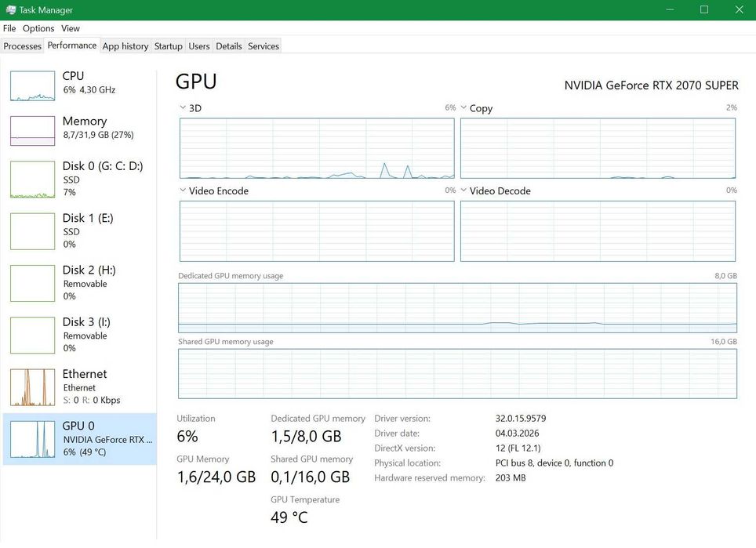Open the Video Decode engine dropdown
The image size is (756, 548).
[x=463, y=191]
